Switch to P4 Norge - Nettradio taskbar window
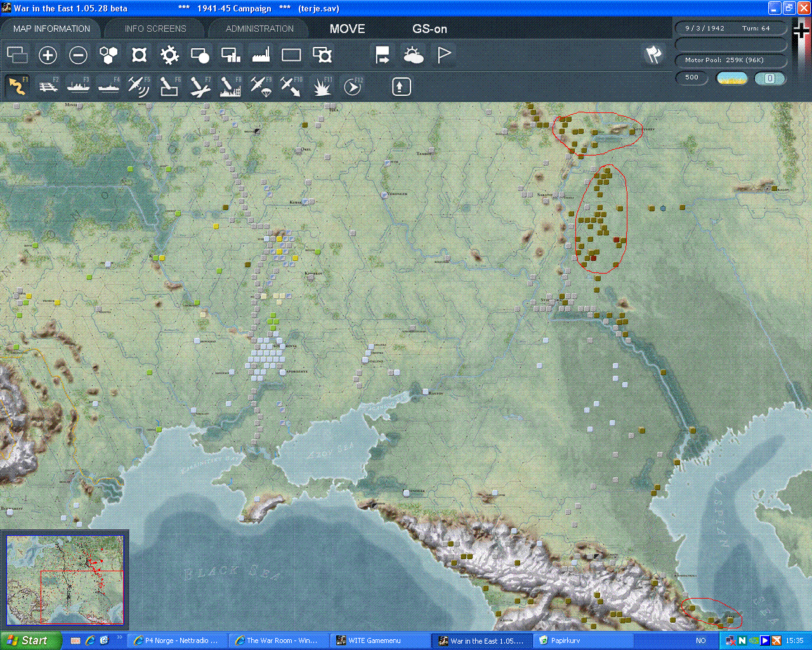This screenshot has height=650, width=812. pos(176,640)
